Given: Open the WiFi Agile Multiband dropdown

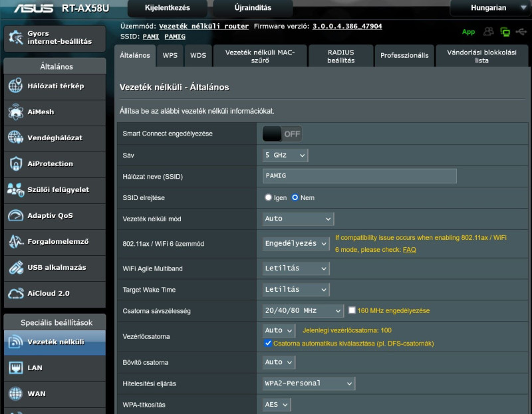Looking at the screenshot, I should coord(296,268).
